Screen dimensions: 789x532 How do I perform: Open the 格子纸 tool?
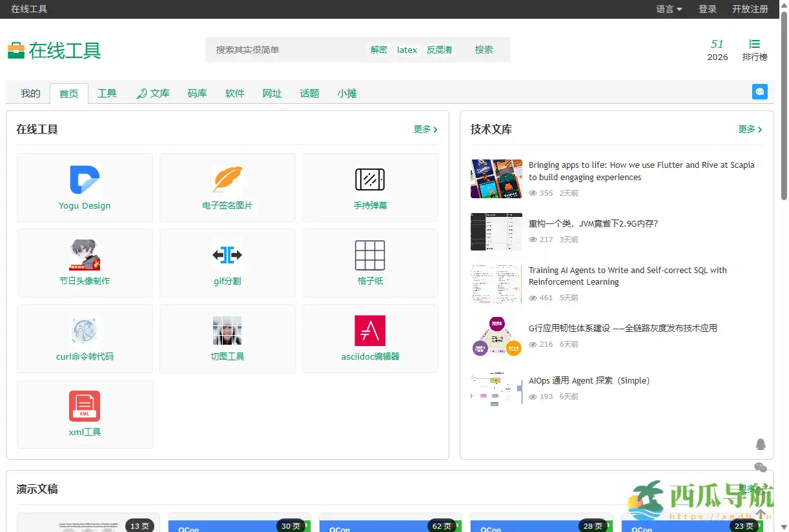(370, 263)
